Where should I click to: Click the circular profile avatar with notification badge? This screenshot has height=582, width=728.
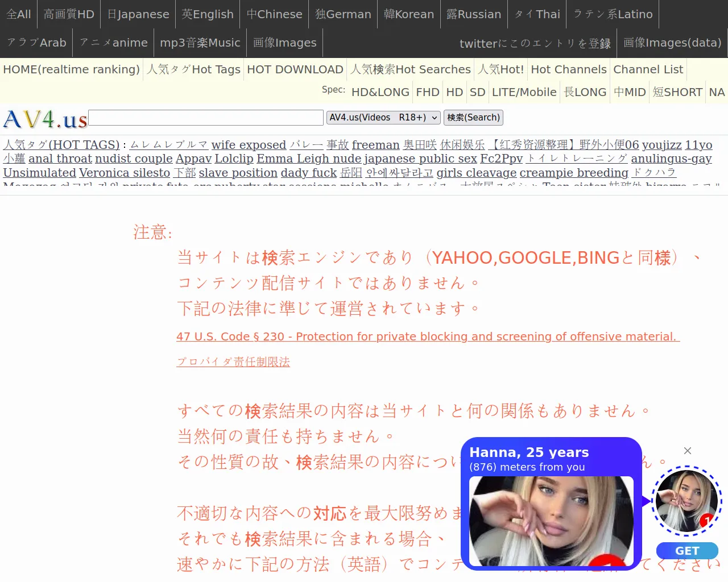coord(686,501)
